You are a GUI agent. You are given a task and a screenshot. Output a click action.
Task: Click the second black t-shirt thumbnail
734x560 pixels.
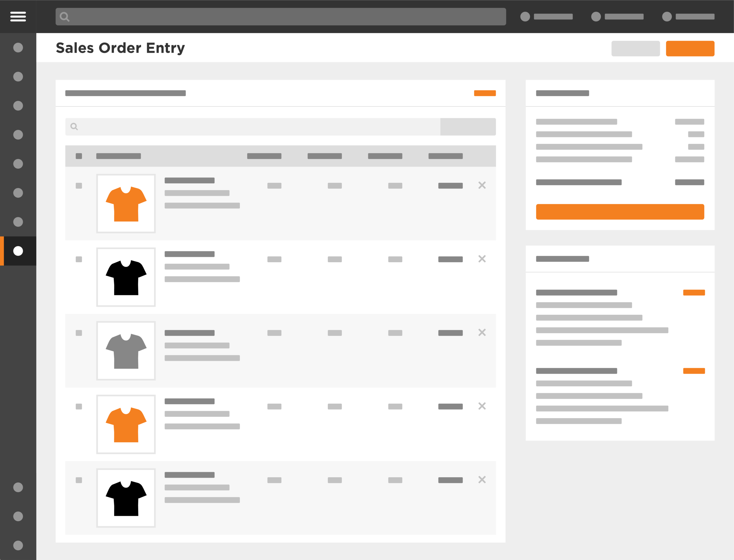click(x=126, y=498)
